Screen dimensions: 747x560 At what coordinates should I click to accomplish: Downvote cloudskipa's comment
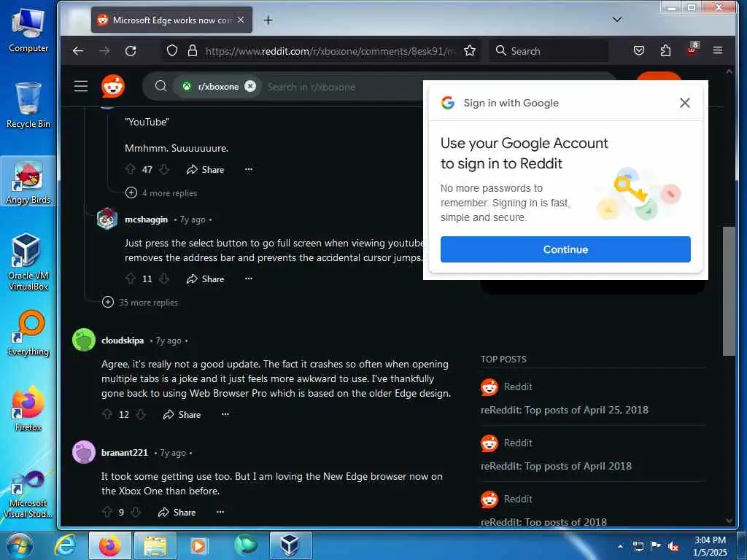pyautogui.click(x=141, y=415)
